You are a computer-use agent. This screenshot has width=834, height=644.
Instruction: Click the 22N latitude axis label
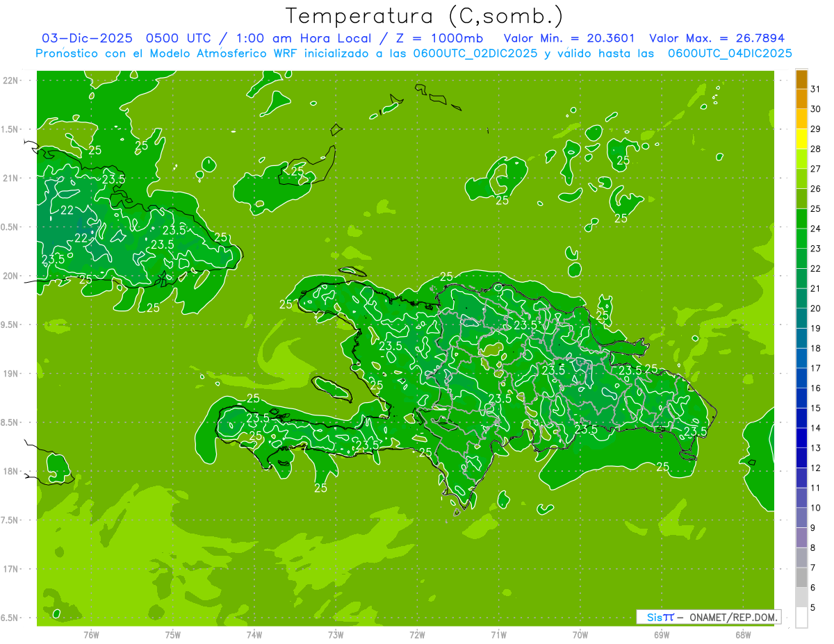12,81
